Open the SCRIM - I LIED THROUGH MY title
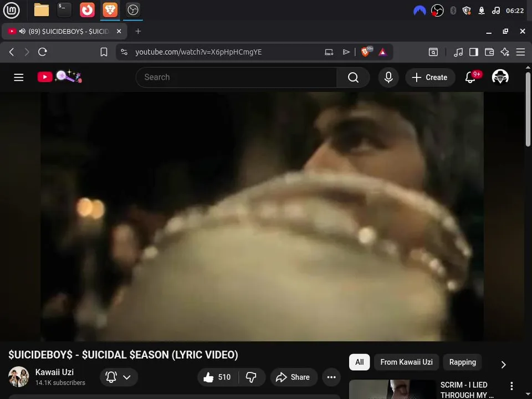The width and height of the screenshot is (532, 399). 467,390
